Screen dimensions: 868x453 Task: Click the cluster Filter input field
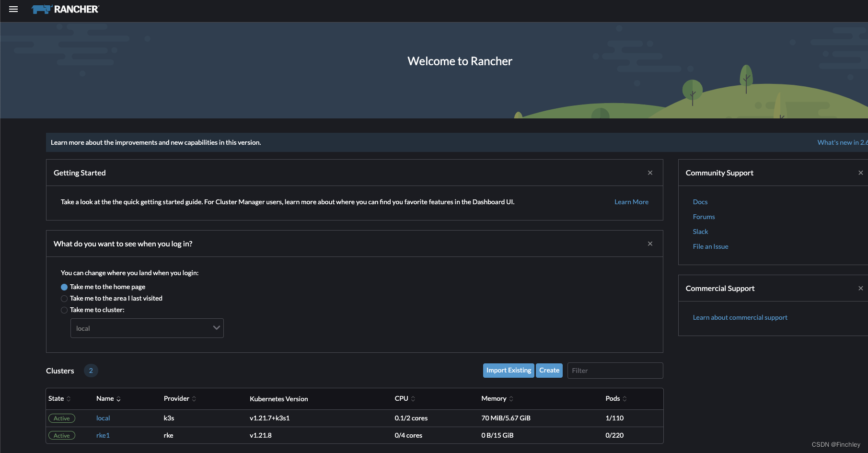615,370
